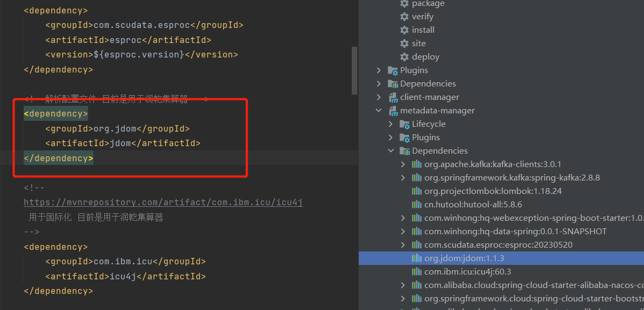Click the gear icon beside deploy goal
The width and height of the screenshot is (644, 310).
coord(404,57)
